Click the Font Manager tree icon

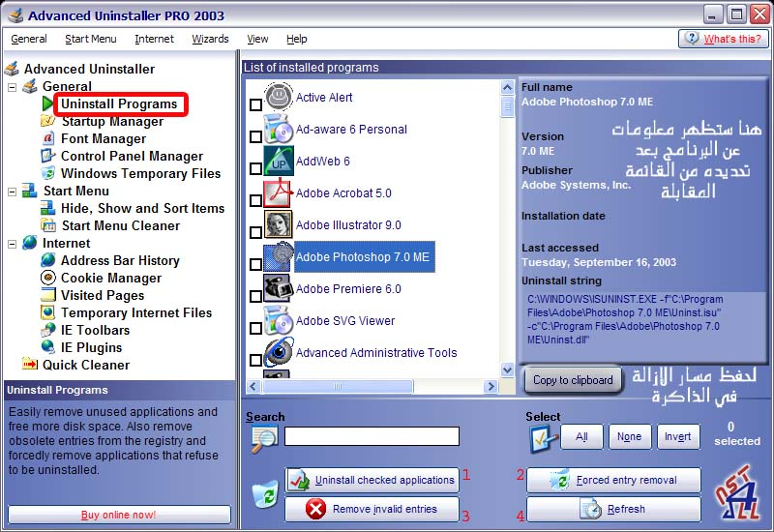pyautogui.click(x=47, y=138)
